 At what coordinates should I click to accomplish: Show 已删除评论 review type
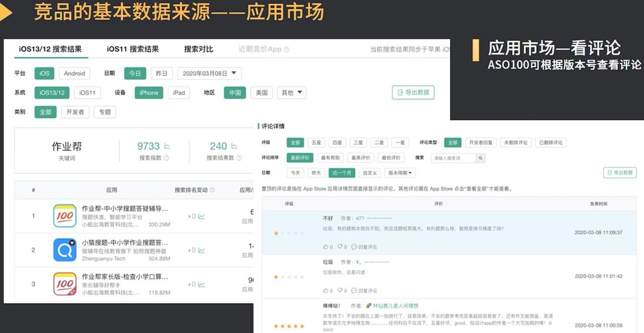click(551, 143)
